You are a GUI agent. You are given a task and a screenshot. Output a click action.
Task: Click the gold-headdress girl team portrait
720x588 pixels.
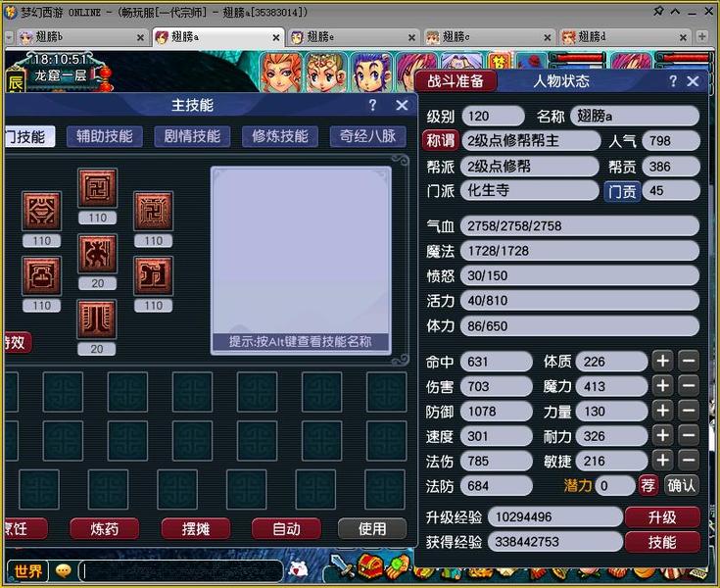pos(325,73)
